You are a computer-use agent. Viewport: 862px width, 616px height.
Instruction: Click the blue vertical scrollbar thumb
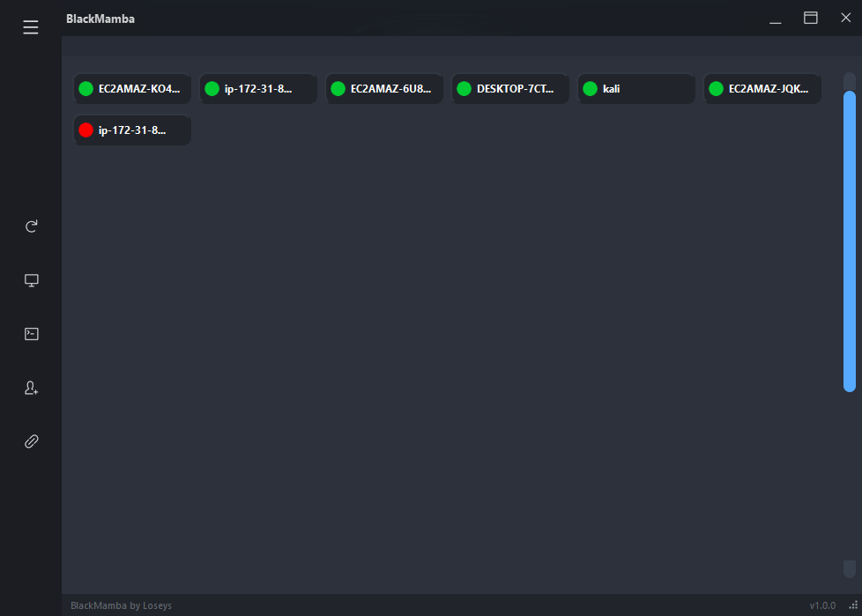point(850,241)
